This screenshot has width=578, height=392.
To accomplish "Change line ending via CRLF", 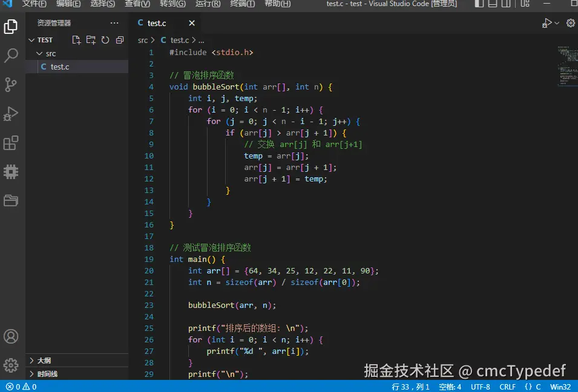I will coord(507,387).
